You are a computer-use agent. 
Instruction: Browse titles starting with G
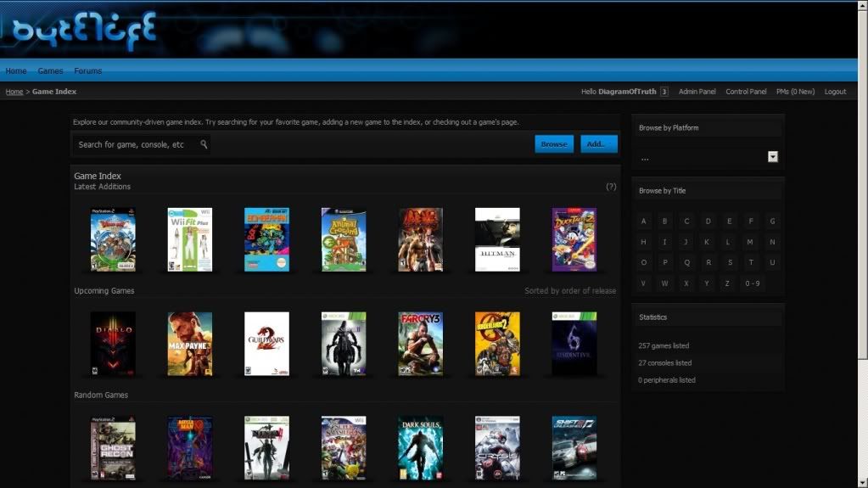click(x=772, y=221)
